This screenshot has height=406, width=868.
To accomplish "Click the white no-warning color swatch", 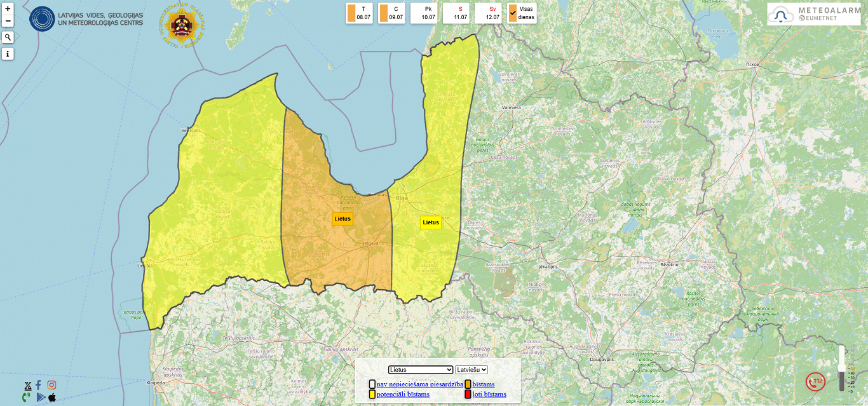I will pos(372,384).
